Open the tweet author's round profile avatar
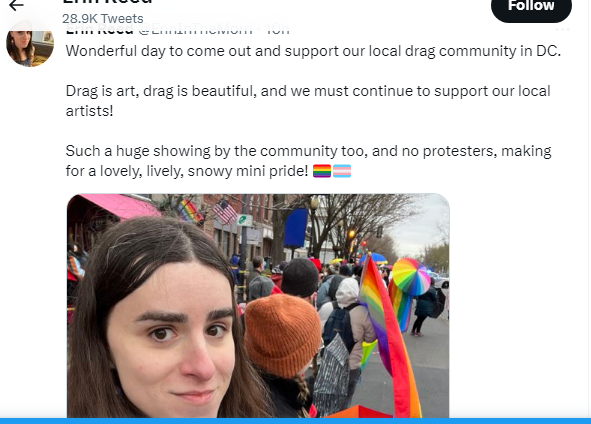Image resolution: width=591 pixels, height=424 pixels. [x=30, y=44]
